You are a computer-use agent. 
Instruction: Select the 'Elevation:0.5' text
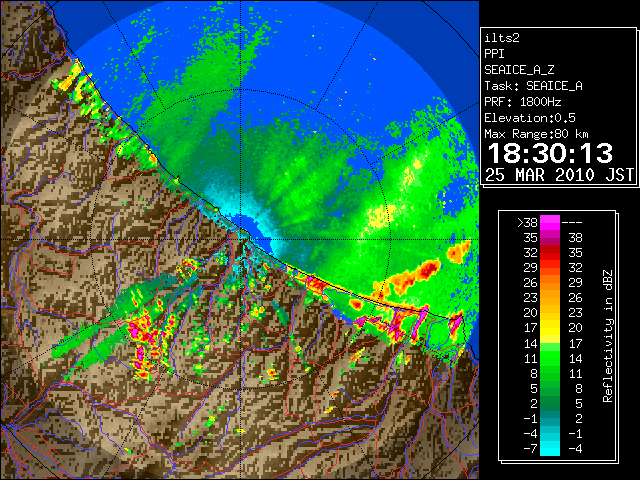(x=530, y=118)
